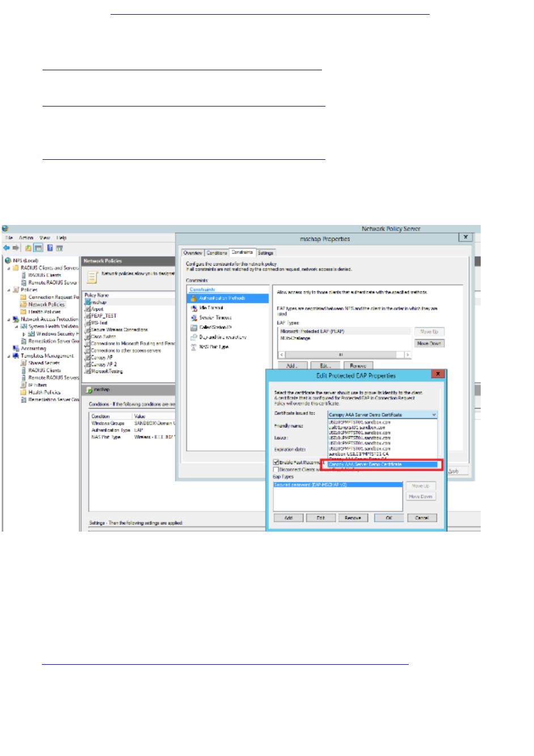Screen dimensions: 534x756
Task: Open Certificate issued to dropdown
Action: [383, 415]
